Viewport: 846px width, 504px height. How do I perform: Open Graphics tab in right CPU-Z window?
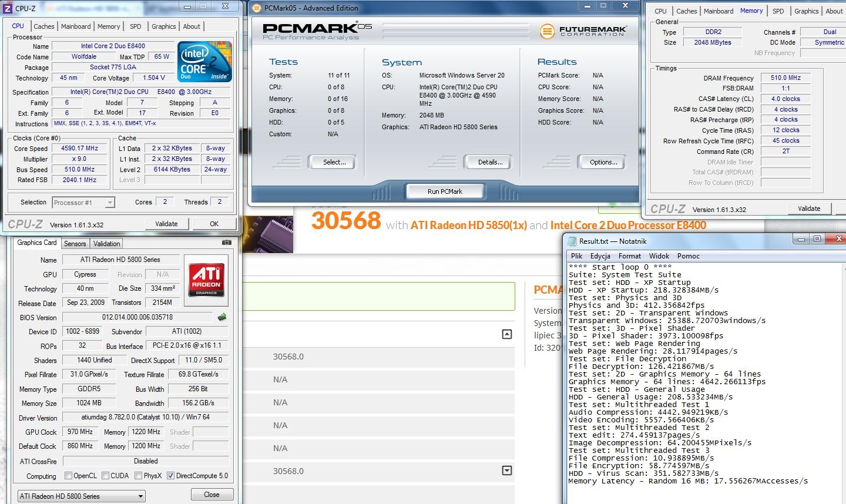coord(807,11)
